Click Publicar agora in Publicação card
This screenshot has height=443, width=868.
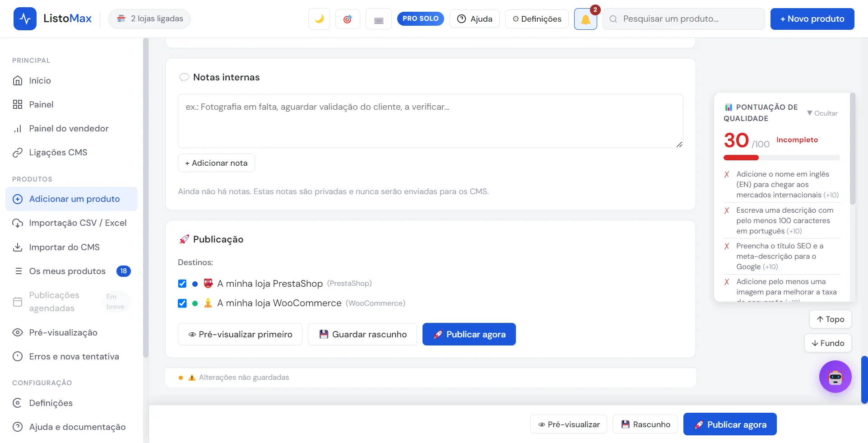pos(469,334)
